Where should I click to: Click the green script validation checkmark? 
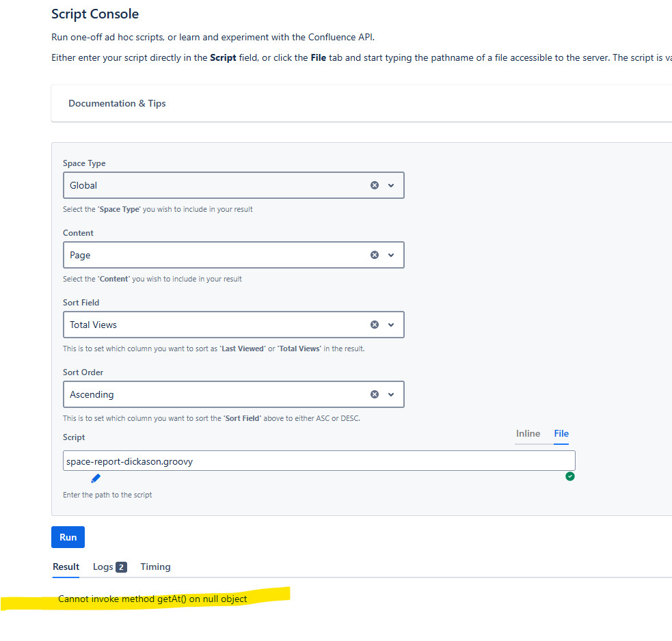tap(569, 476)
